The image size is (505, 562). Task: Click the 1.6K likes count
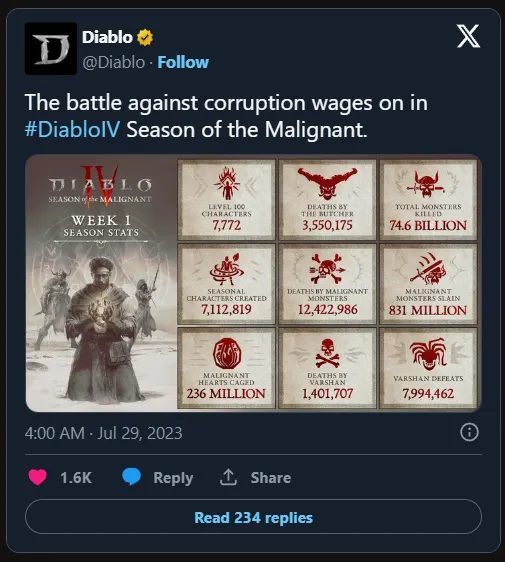point(76,478)
